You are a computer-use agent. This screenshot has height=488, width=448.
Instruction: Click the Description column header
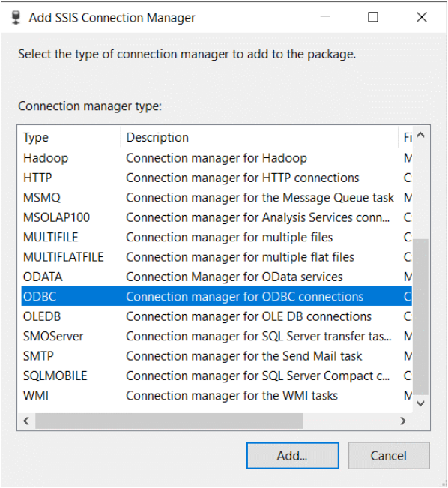coord(259,137)
